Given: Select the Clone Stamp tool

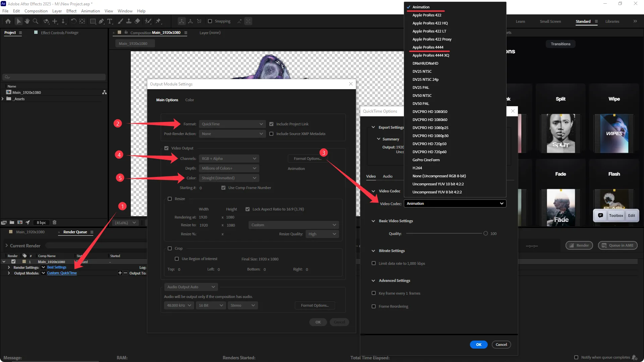Looking at the screenshot, I should 128,21.
